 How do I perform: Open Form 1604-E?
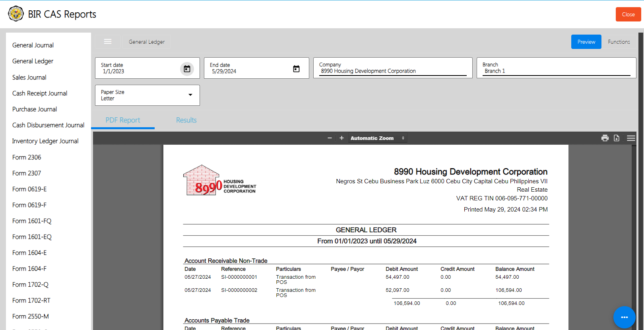click(29, 253)
